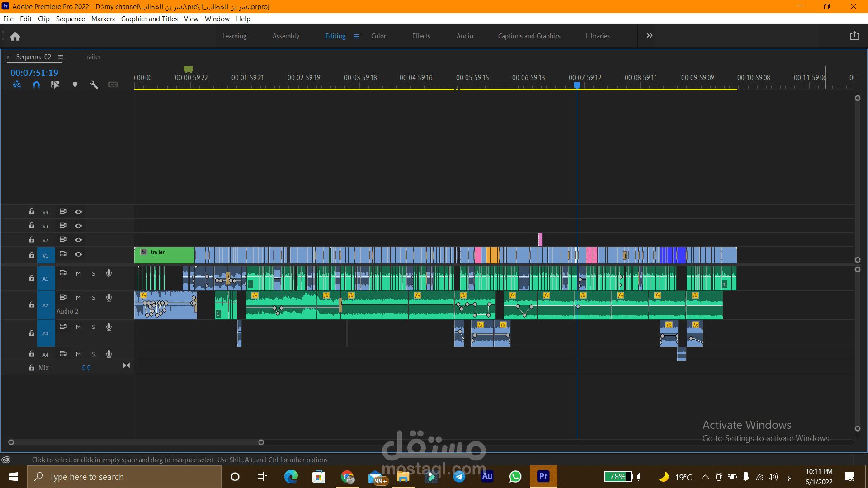Expand the workspaces overflow chevron

[649, 36]
